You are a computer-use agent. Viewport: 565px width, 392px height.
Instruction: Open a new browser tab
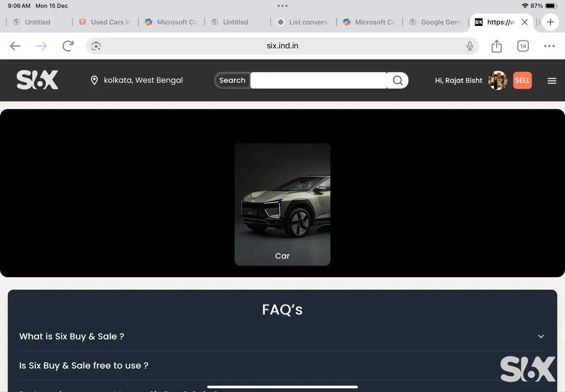550,22
